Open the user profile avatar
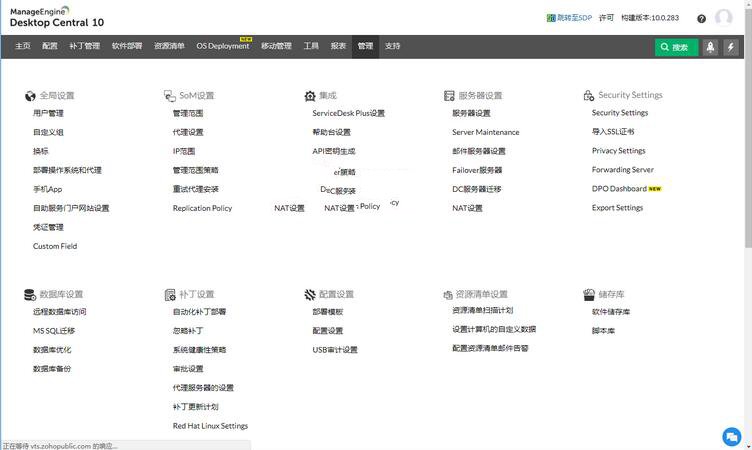The width and height of the screenshot is (752, 450). pyautogui.click(x=723, y=18)
